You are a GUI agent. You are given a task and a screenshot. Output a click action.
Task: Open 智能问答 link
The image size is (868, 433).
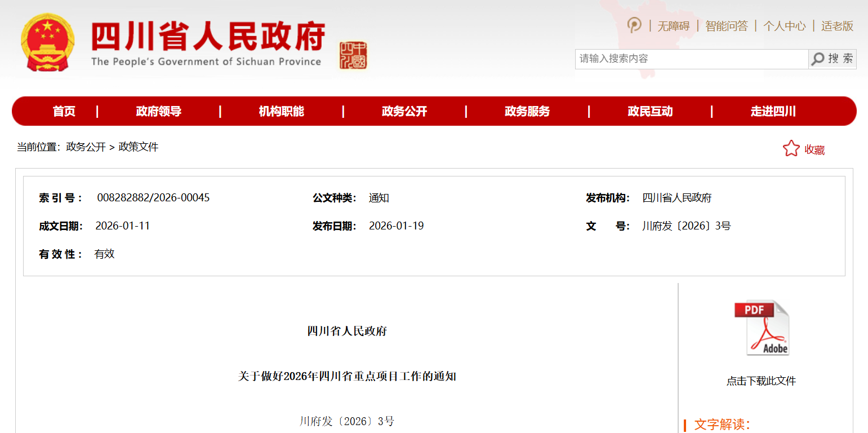coord(726,26)
